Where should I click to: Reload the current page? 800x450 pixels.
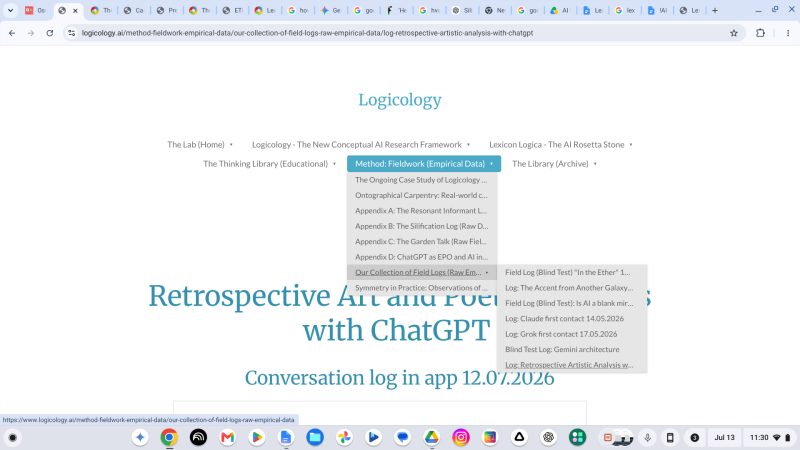(49, 33)
